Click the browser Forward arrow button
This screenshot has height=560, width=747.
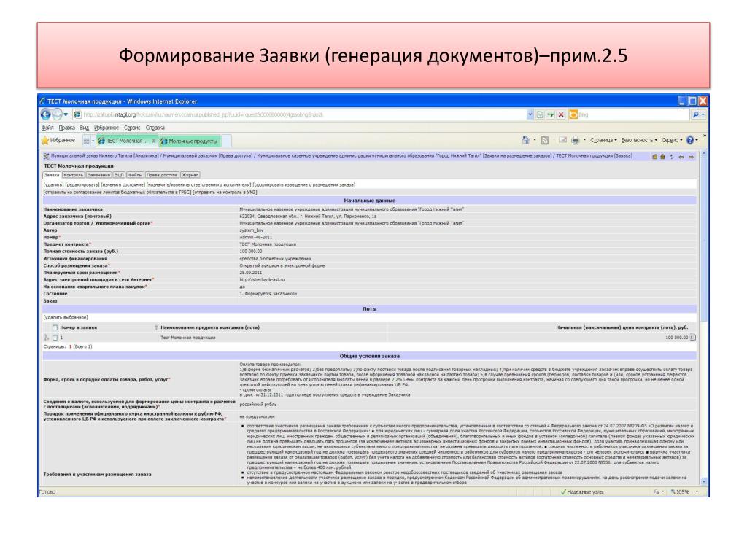click(x=57, y=114)
